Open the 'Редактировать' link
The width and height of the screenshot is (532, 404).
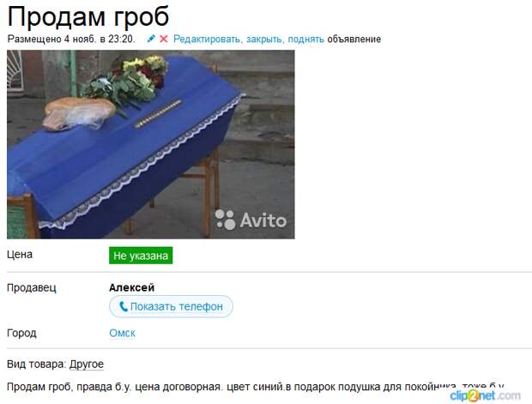pos(208,39)
